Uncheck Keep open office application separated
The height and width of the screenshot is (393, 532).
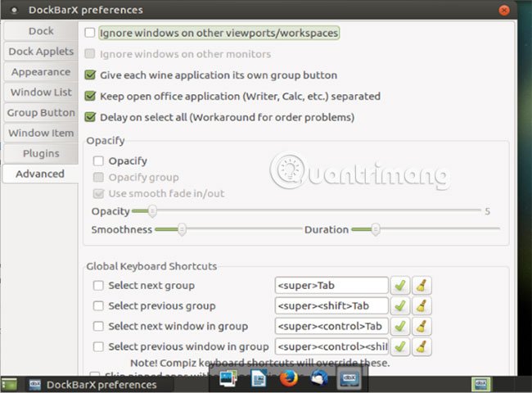(90, 96)
